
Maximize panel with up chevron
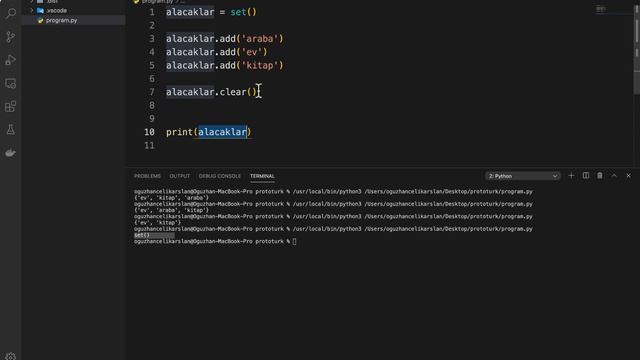pos(614,176)
